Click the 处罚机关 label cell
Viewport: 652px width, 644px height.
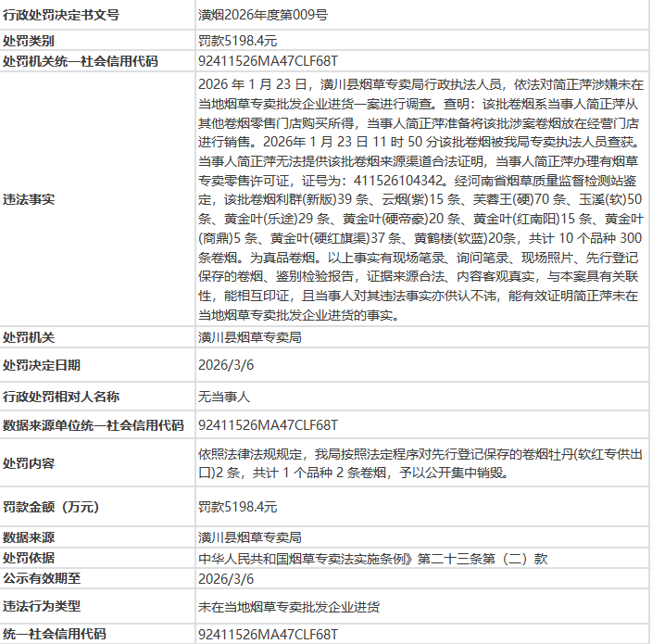29,337
